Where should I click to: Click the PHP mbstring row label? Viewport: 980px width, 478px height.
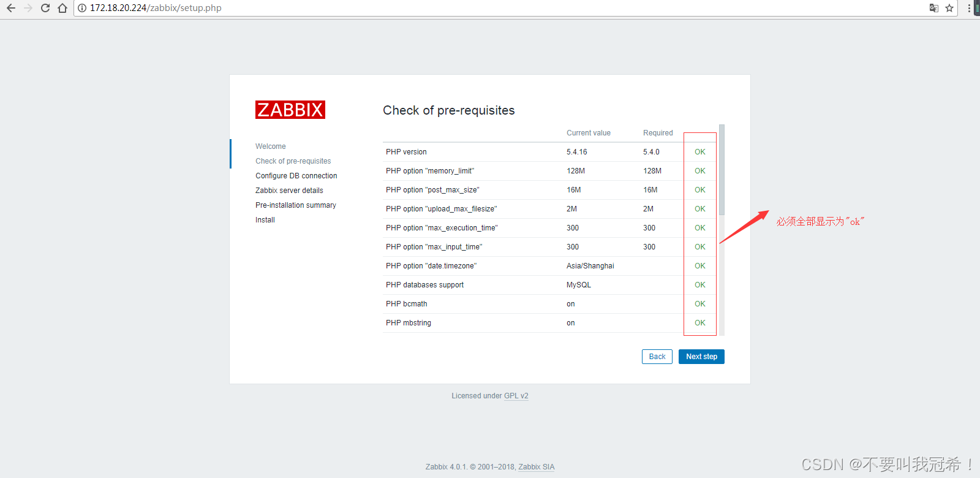point(409,323)
